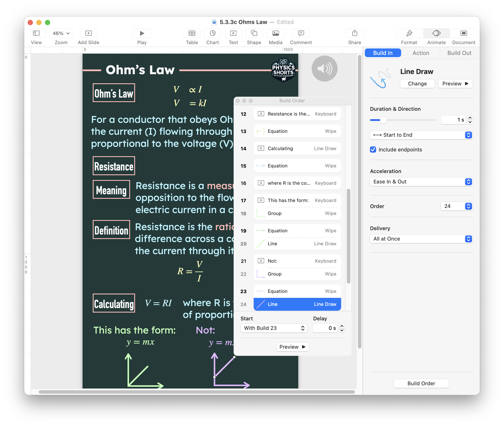
Task: Insert a Table from toolbar
Action: tap(191, 33)
